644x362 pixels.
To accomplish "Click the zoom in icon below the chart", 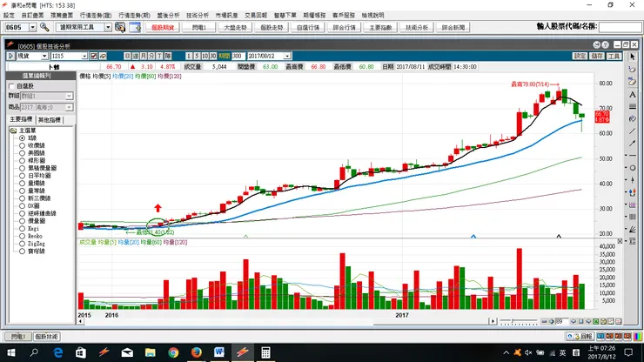I will (x=552, y=321).
